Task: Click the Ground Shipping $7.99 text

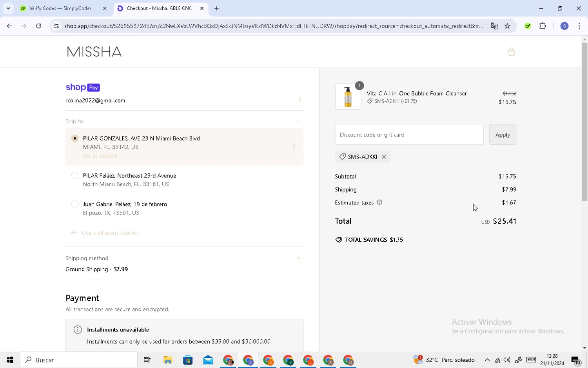Action: pyautogui.click(x=96, y=269)
